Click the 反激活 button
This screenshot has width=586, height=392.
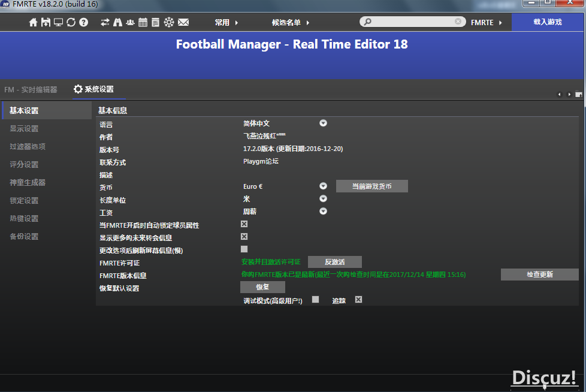[335, 262]
